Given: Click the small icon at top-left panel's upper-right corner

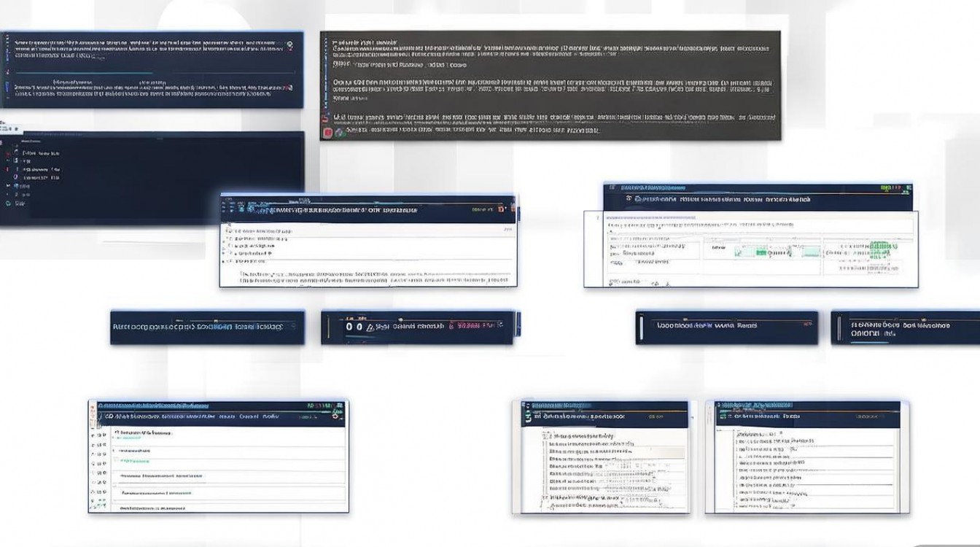Looking at the screenshot, I should 290,44.
